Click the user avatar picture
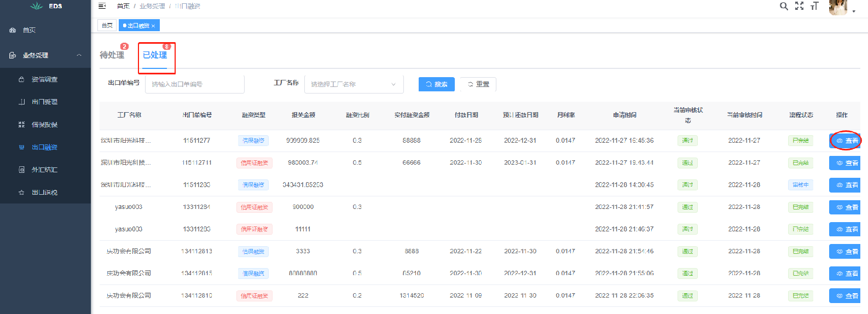868x314 pixels. pyautogui.click(x=838, y=7)
